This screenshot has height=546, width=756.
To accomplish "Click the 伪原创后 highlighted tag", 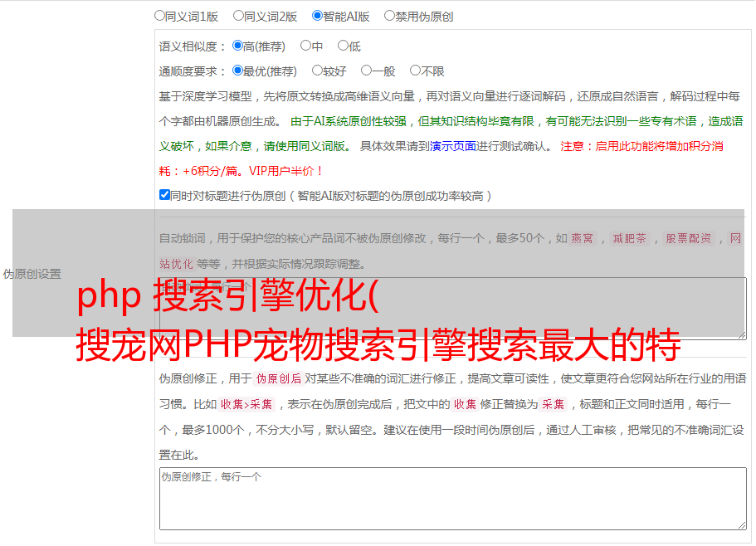I will [279, 378].
